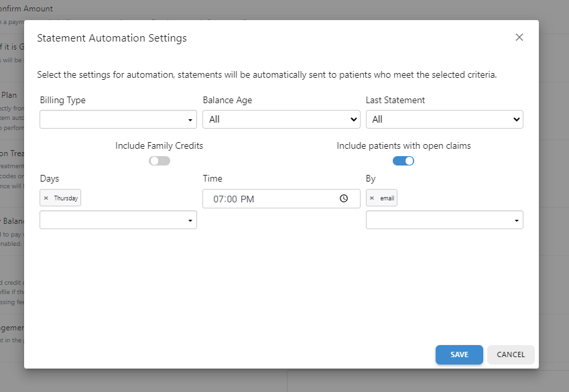Click the caret icon under Days
Screen dimensions: 569x392
190,220
